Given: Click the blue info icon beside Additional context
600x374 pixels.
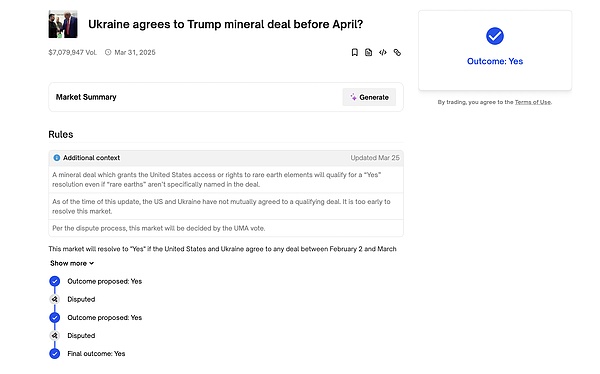Looking at the screenshot, I should (57, 158).
